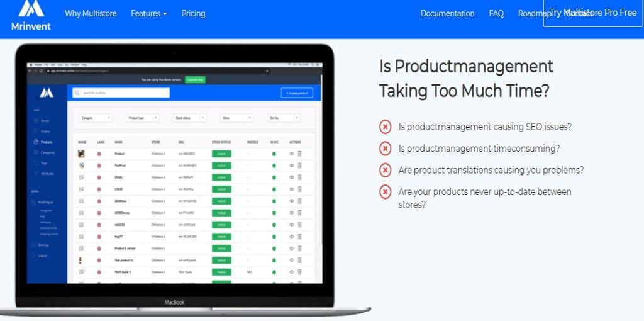
Task: Click trash icon for Product 1 variant
Action: coord(299,248)
